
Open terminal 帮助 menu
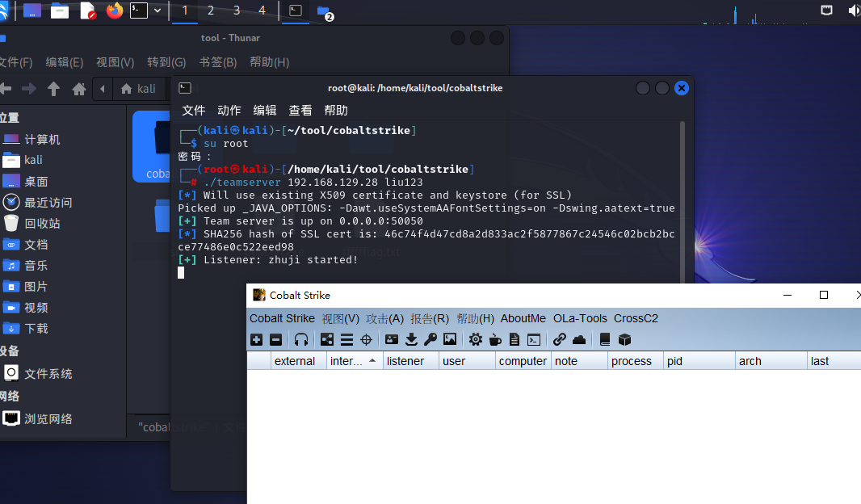(x=336, y=111)
